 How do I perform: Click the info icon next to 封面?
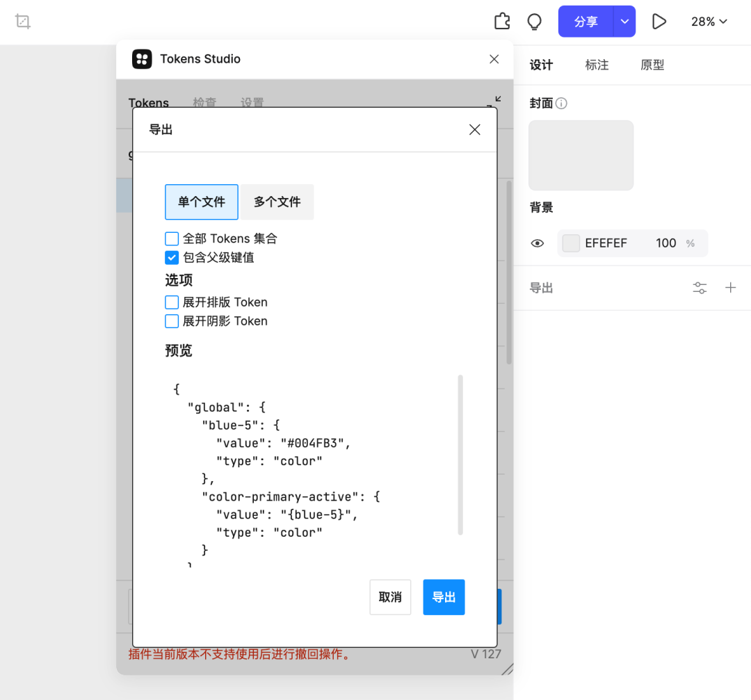(561, 103)
